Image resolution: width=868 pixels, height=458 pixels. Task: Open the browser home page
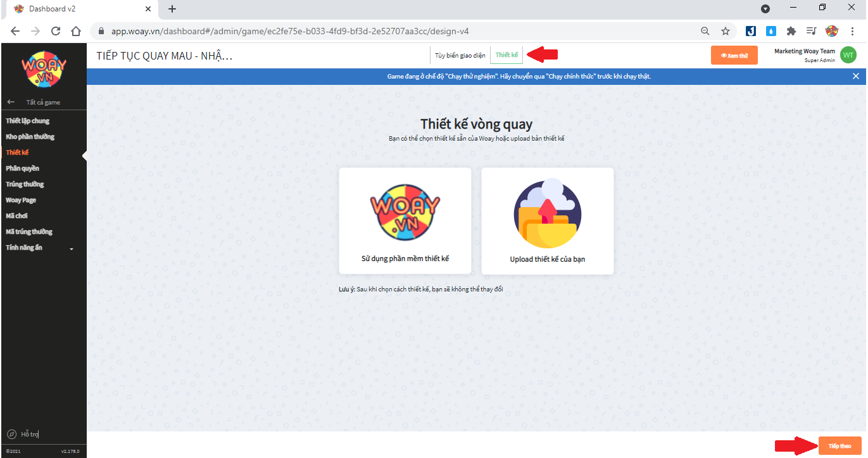76,31
